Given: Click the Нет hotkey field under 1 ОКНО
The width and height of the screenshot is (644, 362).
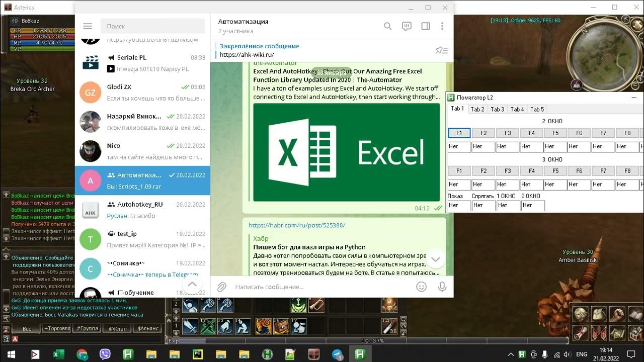Looking at the screenshot, I should point(508,205).
